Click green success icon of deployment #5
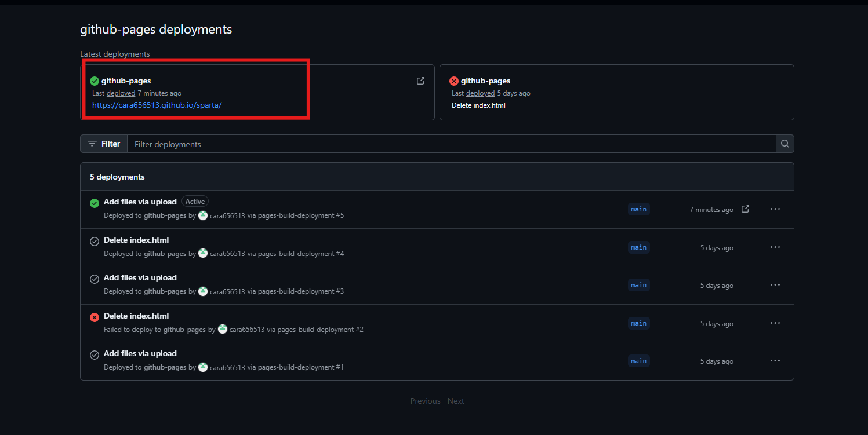Viewport: 868px width, 435px height. tap(95, 203)
